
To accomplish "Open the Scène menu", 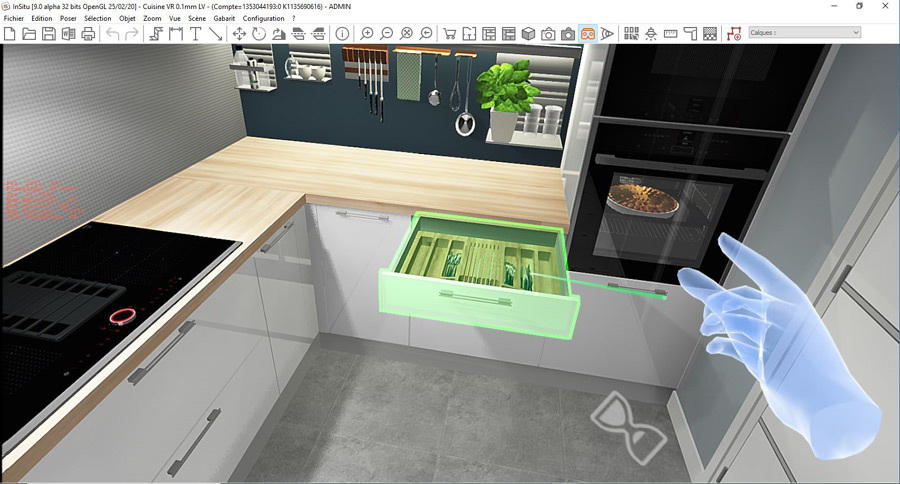I will click(x=196, y=18).
